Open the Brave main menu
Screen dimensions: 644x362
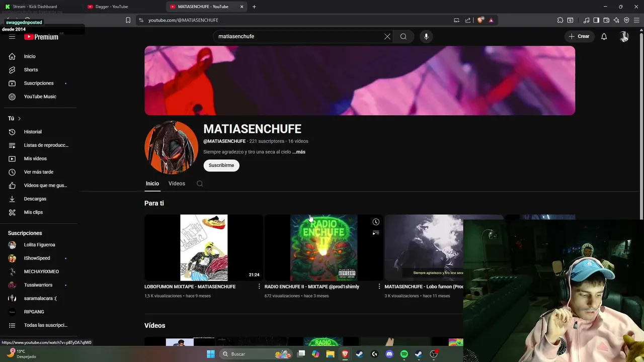[637, 20]
